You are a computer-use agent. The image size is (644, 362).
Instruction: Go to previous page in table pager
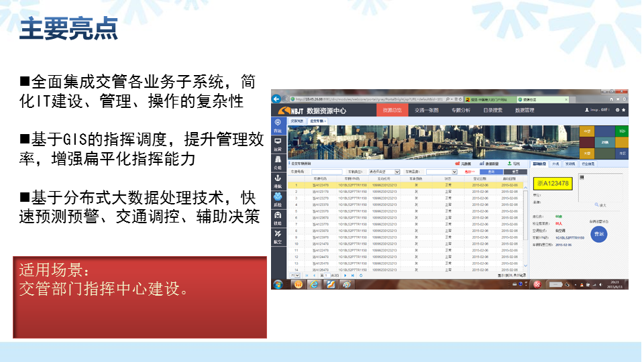[315, 276]
